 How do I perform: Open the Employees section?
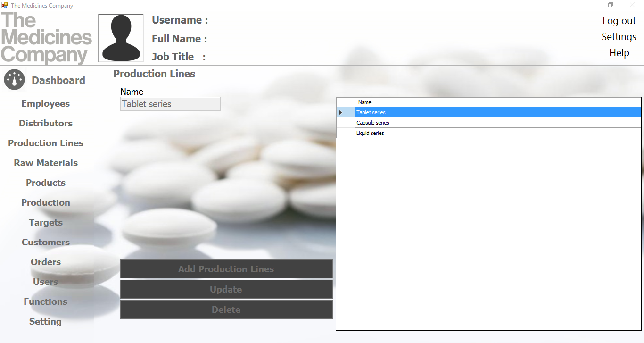point(46,103)
